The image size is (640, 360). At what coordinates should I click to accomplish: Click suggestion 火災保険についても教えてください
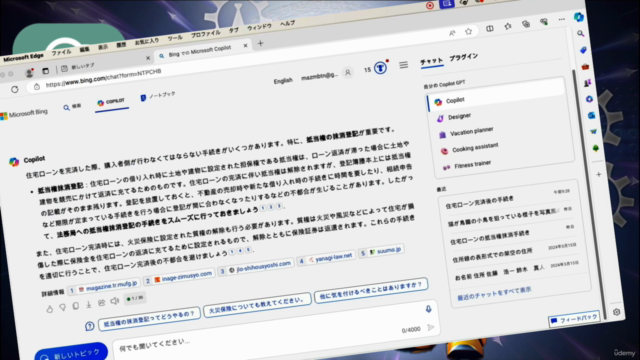click(x=257, y=305)
